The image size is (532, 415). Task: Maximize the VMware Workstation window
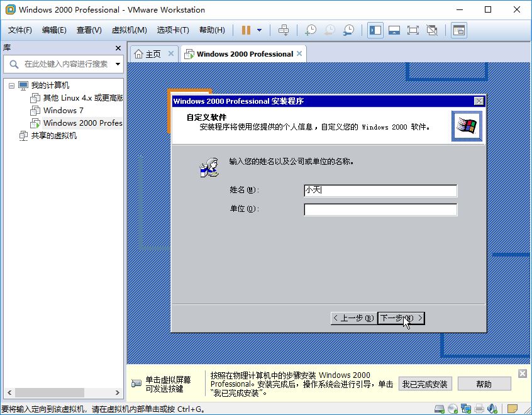488,9
